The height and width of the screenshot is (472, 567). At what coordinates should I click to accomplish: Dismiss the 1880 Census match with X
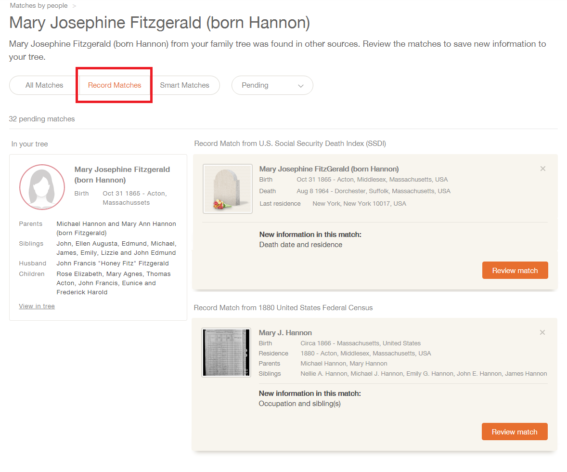(x=542, y=332)
